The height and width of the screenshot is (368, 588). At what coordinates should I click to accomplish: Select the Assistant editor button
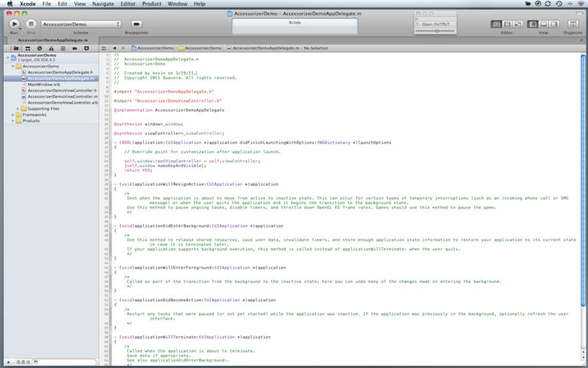(507, 24)
